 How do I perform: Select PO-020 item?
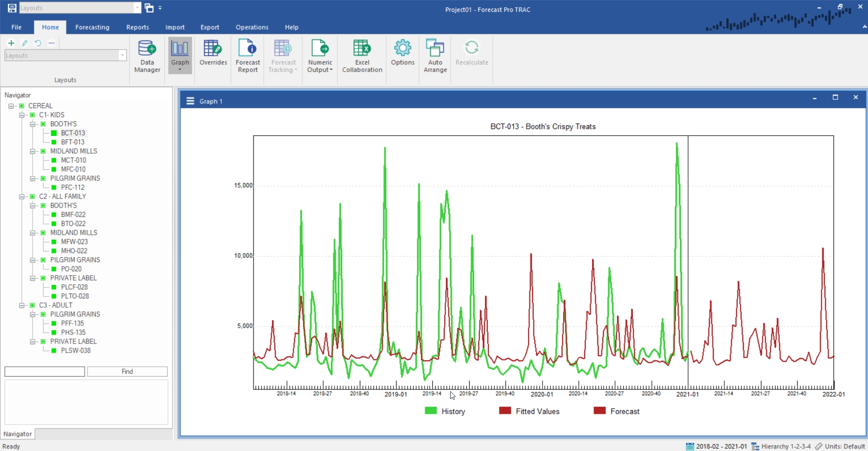[71, 269]
